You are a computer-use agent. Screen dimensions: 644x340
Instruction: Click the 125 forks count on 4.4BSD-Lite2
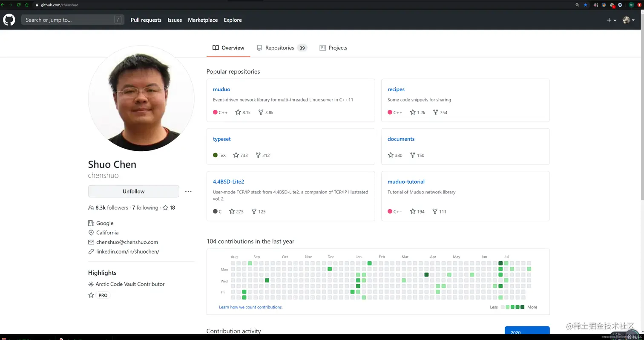tap(259, 211)
